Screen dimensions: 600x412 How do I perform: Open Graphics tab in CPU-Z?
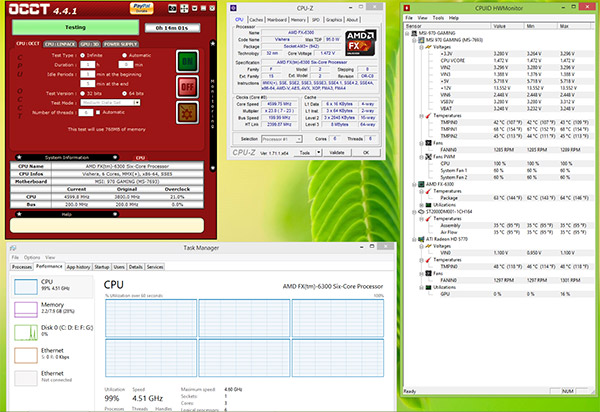[334, 20]
